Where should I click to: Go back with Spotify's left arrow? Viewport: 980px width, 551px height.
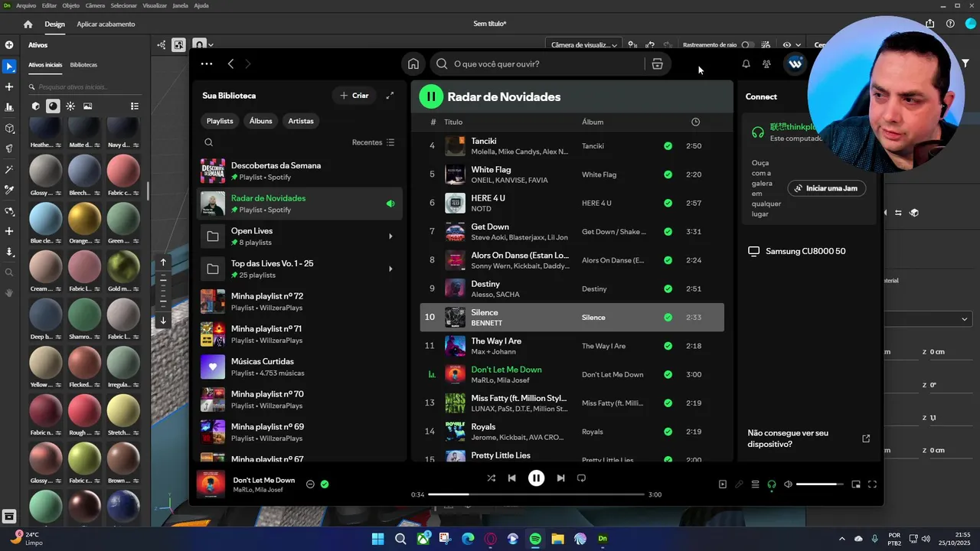(230, 64)
